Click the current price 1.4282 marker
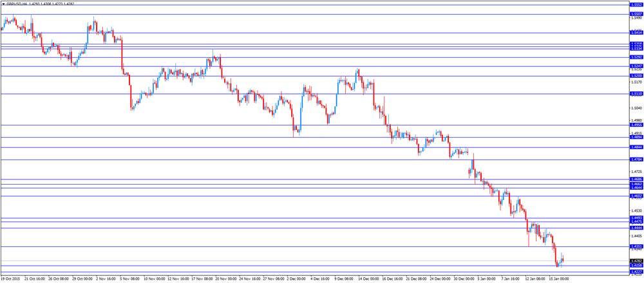This screenshot has height=283, width=644. pos(636,261)
